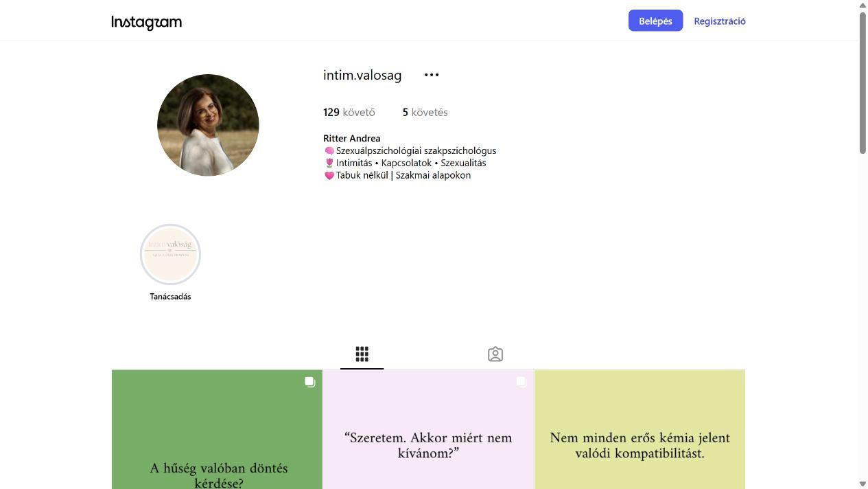868x489 pixels.
Task: Show the 129 követő followers list
Action: [349, 112]
